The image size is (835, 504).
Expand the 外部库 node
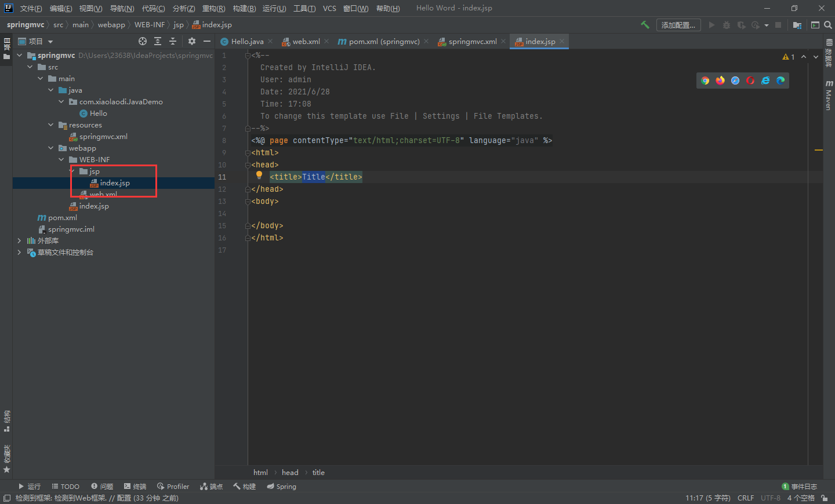pyautogui.click(x=20, y=241)
